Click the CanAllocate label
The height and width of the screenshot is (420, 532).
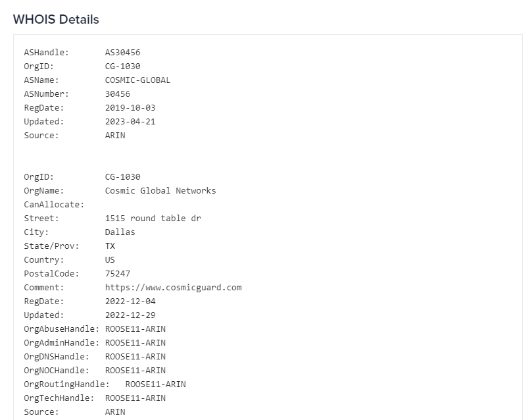coord(54,205)
